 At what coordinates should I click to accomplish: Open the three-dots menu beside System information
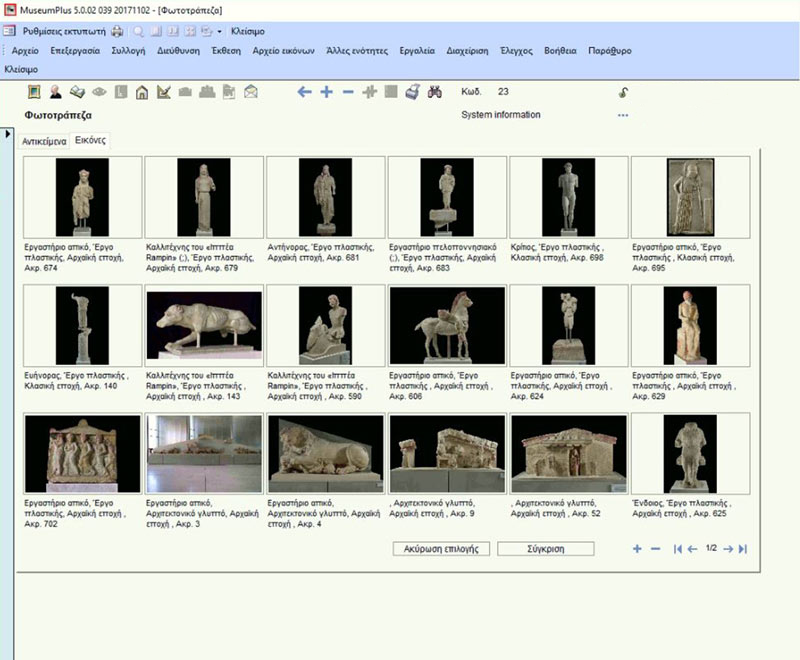[623, 116]
